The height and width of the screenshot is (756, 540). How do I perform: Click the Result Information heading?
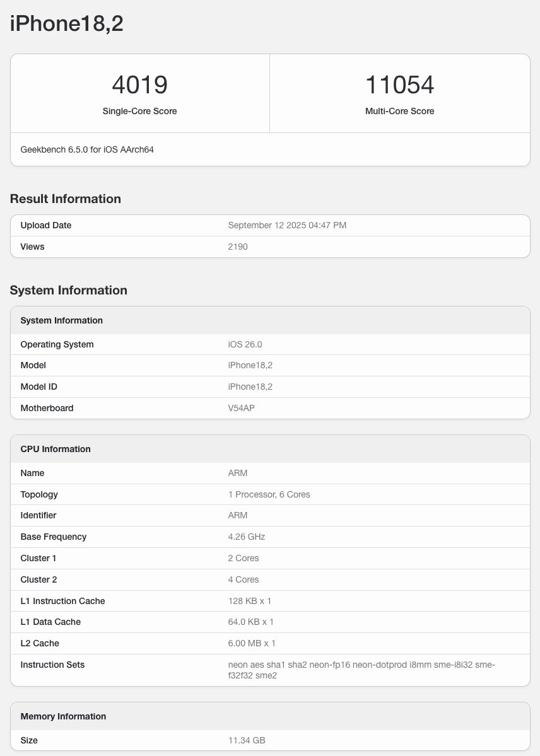66,199
